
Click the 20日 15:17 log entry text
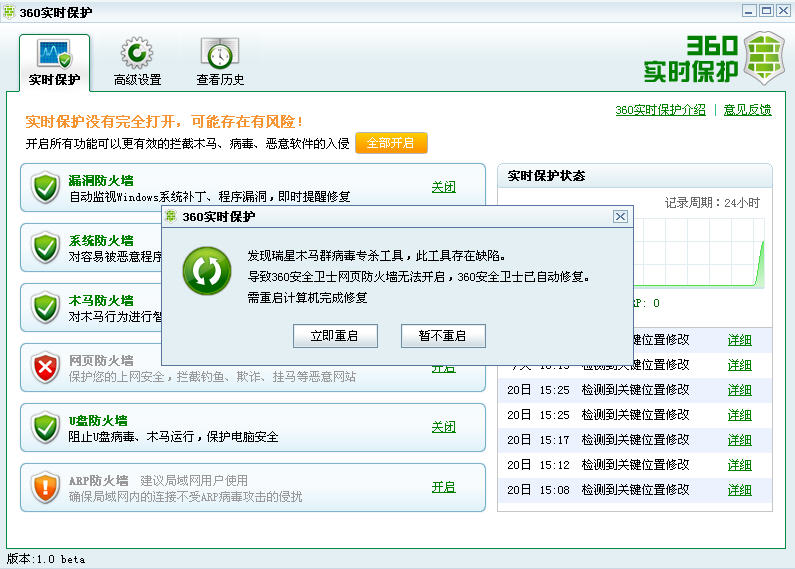[598, 440]
